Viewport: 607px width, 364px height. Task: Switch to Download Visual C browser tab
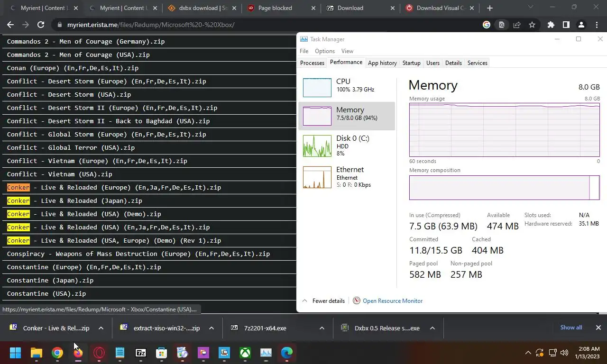coord(439,8)
